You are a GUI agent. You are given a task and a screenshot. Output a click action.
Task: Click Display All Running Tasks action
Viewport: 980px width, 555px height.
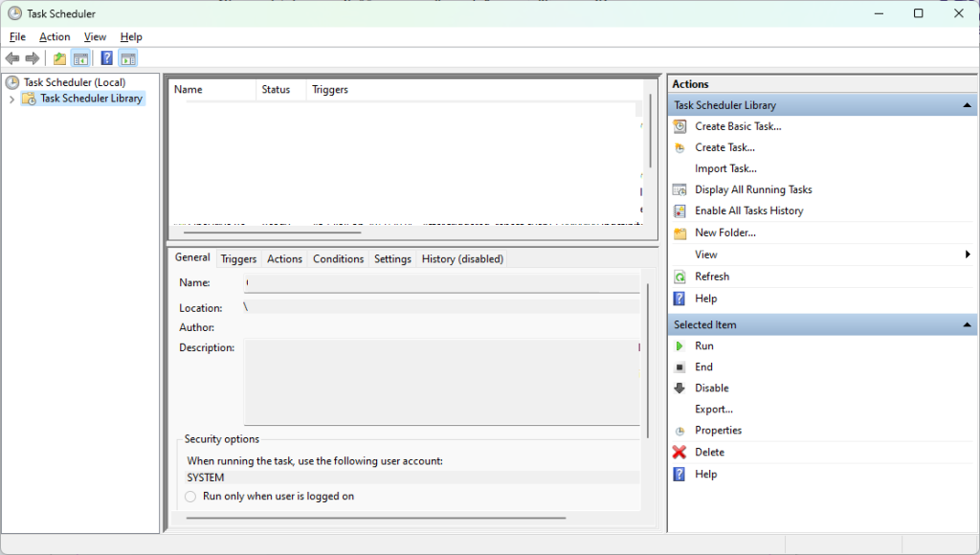point(753,190)
